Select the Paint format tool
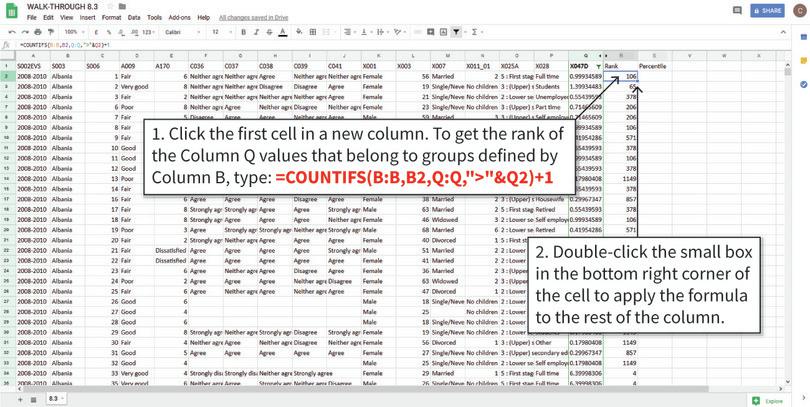Screen dimensions: 810x407 (x=51, y=32)
